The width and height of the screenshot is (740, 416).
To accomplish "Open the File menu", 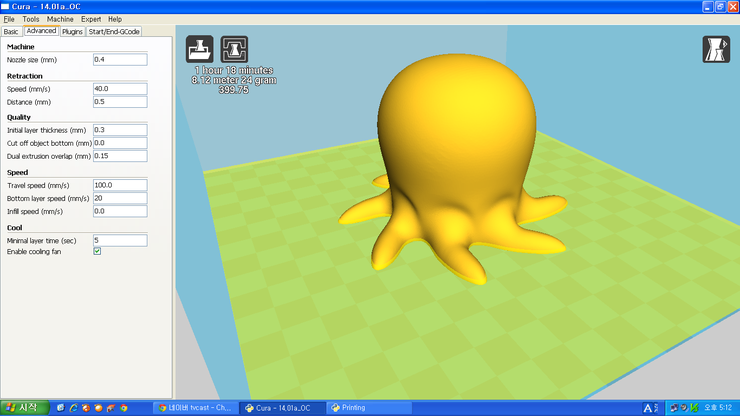I will point(9,19).
